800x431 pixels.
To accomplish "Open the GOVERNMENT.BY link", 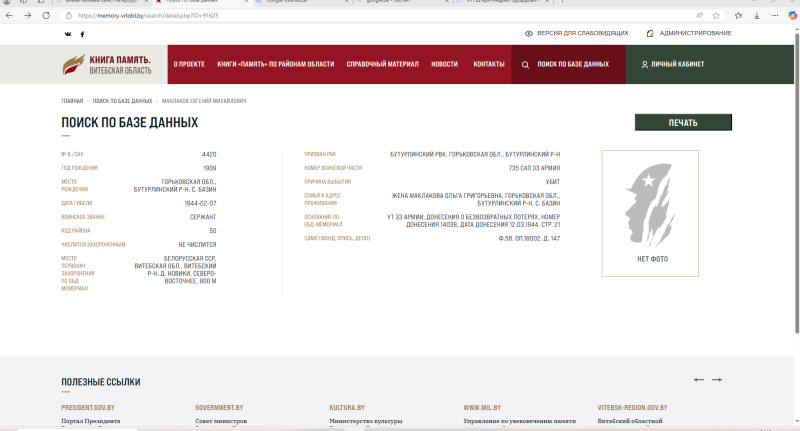I will click(219, 408).
